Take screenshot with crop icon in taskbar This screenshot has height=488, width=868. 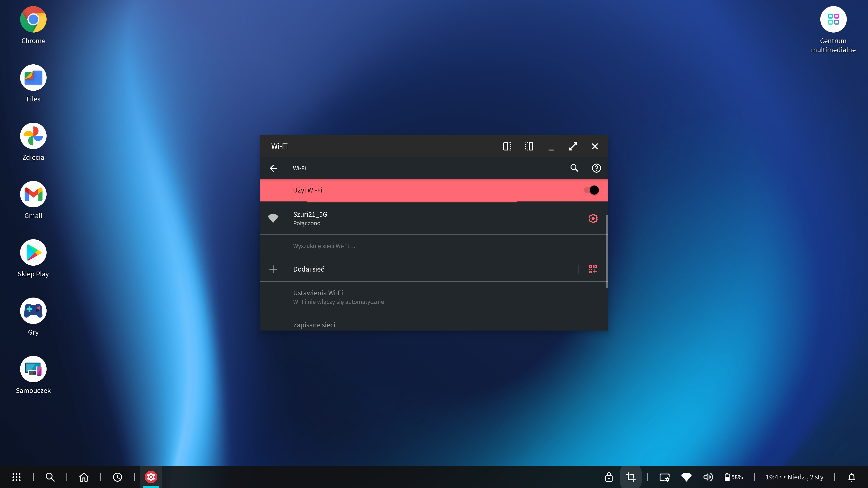(x=630, y=477)
